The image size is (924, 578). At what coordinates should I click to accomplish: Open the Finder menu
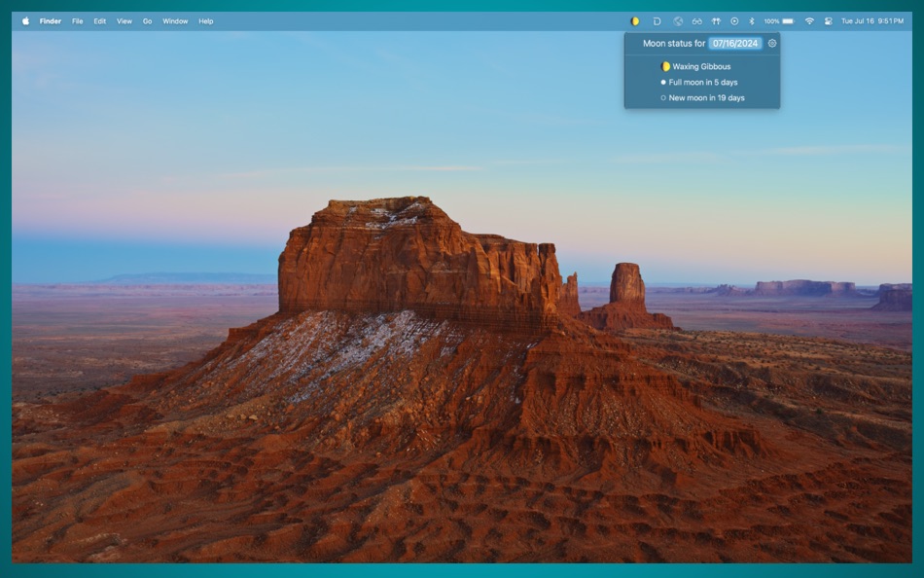(x=50, y=21)
